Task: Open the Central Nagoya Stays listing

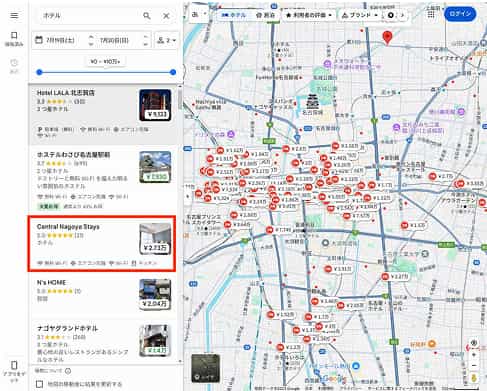Action: coord(102,244)
